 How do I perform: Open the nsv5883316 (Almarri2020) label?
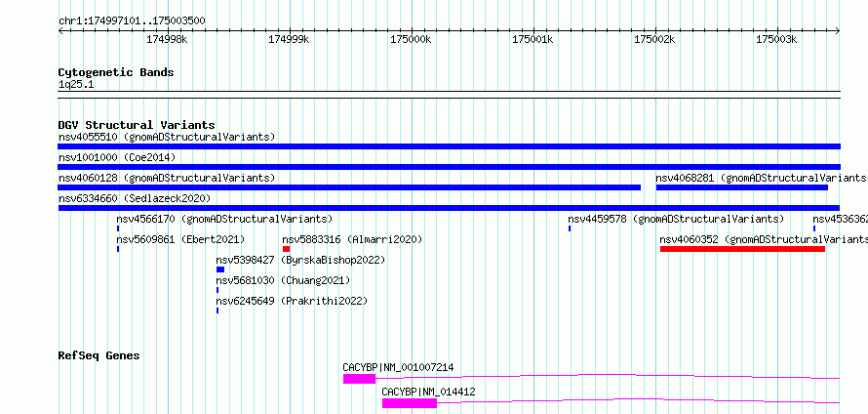[x=352, y=239]
